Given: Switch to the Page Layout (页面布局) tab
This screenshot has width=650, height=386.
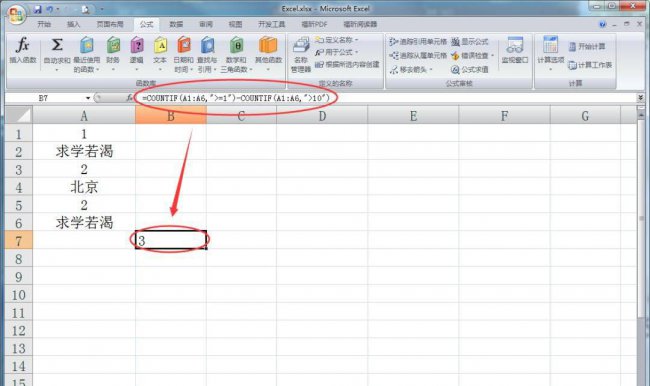Looking at the screenshot, I should pos(110,24).
